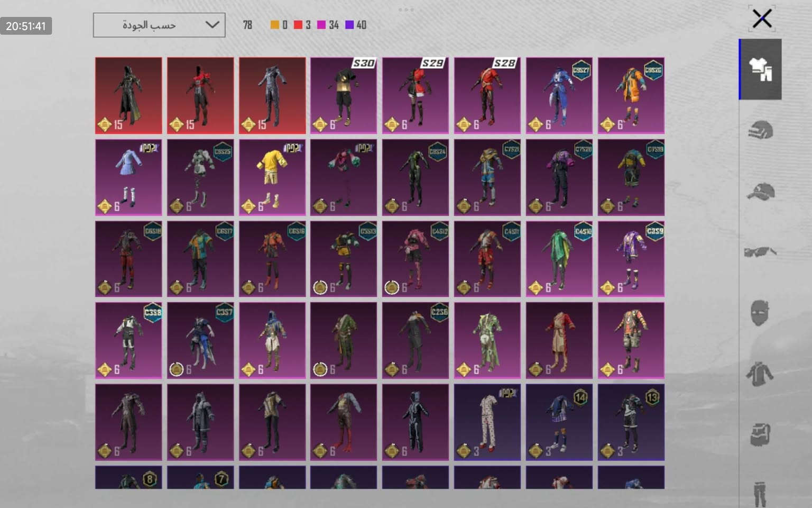812x508 pixels.
Task: Pick the S28 season outfit
Action: (487, 95)
